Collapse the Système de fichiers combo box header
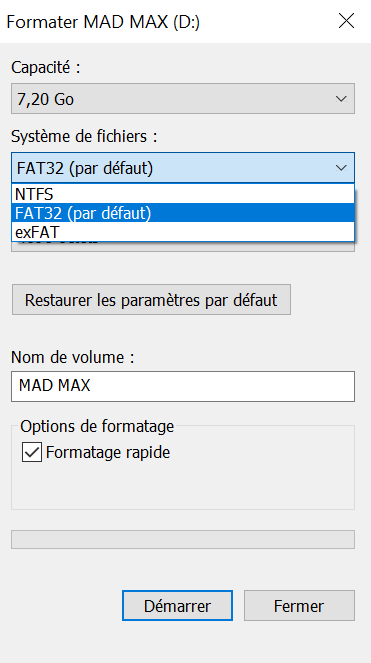 pyautogui.click(x=183, y=167)
